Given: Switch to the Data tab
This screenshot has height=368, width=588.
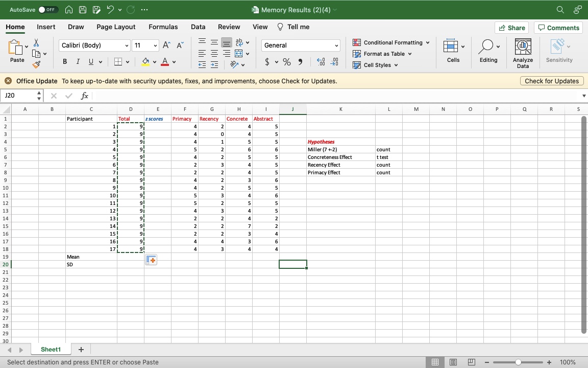Looking at the screenshot, I should [x=198, y=27].
